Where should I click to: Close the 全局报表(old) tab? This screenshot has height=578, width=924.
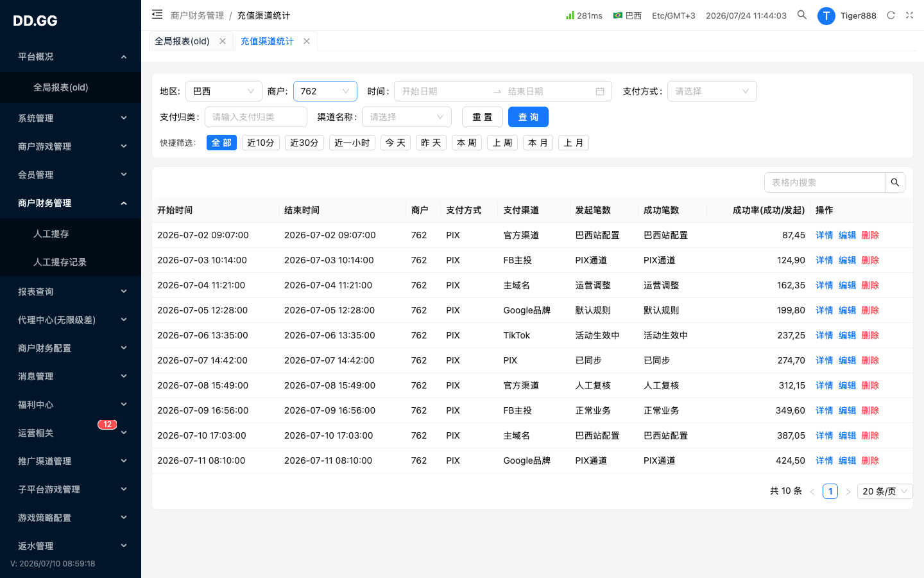[x=223, y=41]
